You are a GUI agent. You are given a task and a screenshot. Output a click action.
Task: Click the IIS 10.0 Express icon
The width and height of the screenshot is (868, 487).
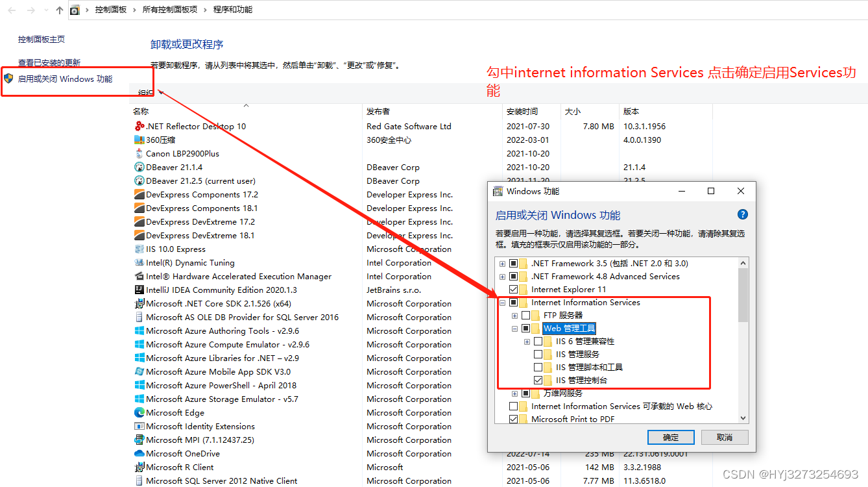(x=139, y=249)
